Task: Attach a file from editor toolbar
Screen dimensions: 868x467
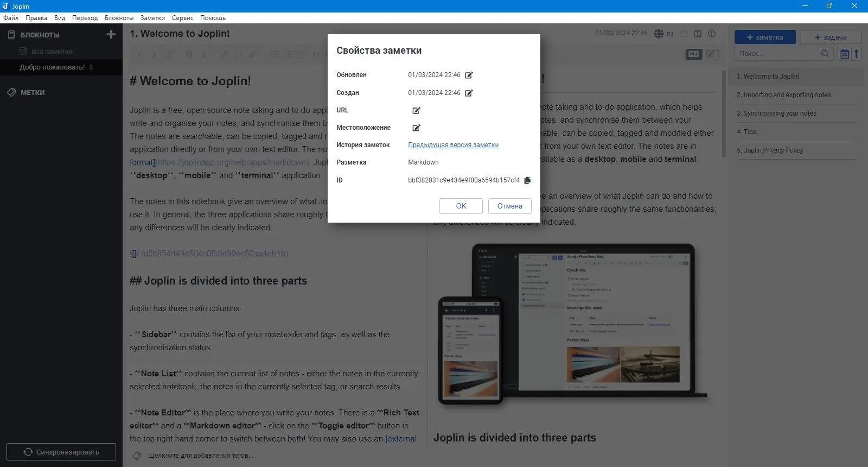Action: tap(252, 54)
